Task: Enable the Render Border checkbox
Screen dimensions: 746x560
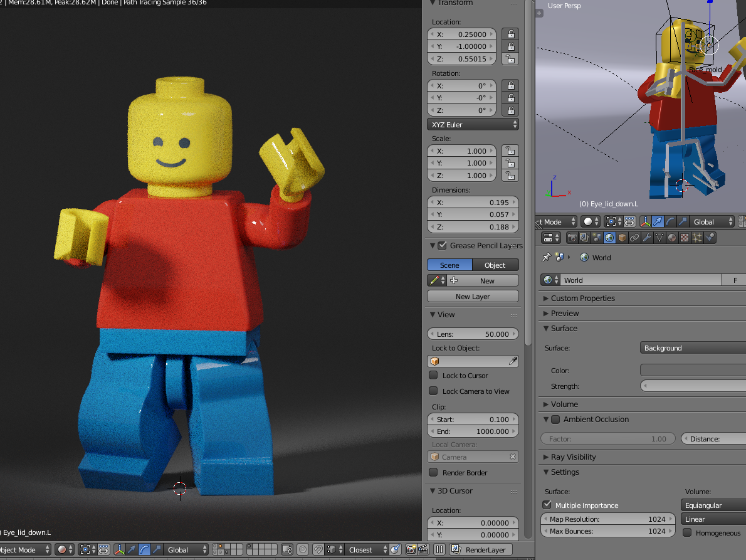Action: 433,472
